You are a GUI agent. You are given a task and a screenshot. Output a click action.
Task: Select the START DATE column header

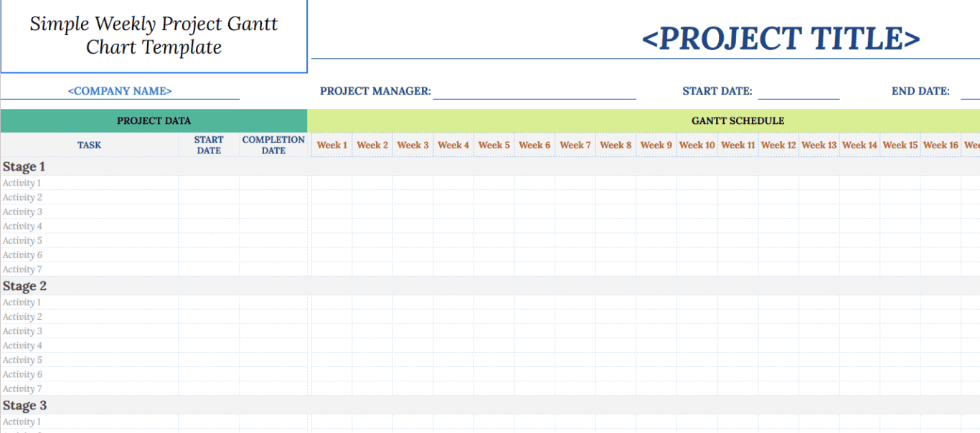point(209,145)
